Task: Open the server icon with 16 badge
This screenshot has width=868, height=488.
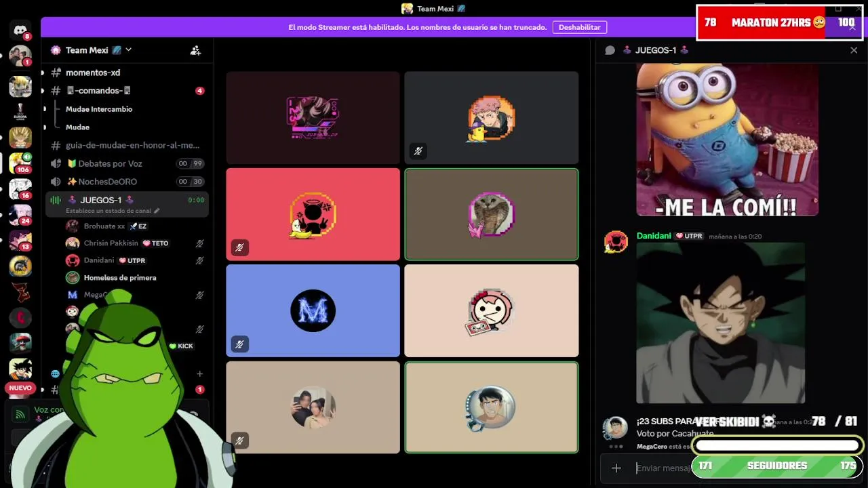Action: pos(20,188)
